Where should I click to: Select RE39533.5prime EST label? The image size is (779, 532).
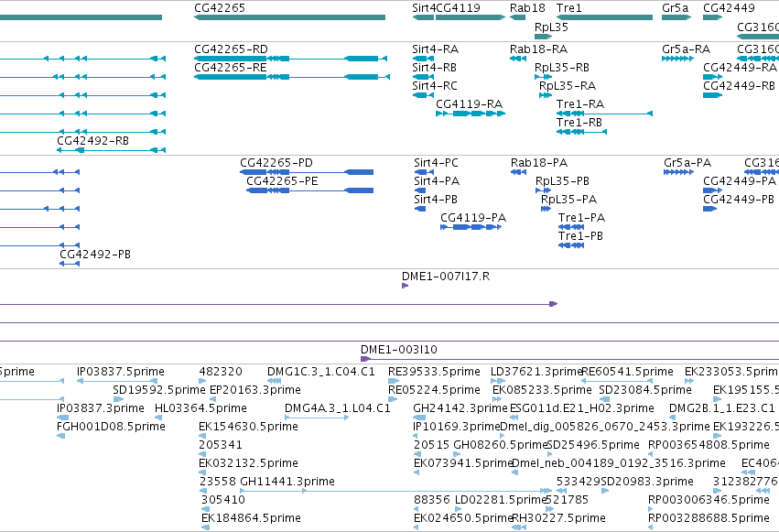tap(434, 372)
